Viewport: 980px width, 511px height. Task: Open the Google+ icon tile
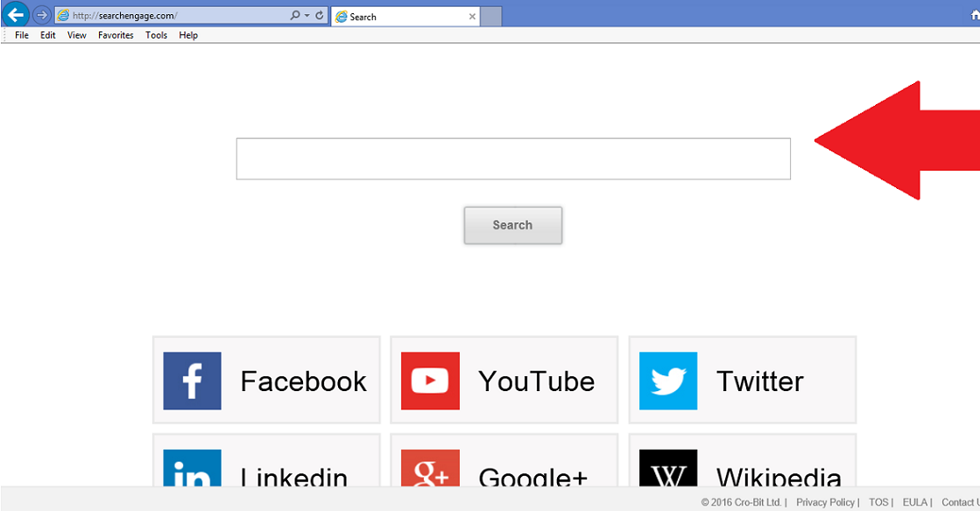click(x=430, y=468)
